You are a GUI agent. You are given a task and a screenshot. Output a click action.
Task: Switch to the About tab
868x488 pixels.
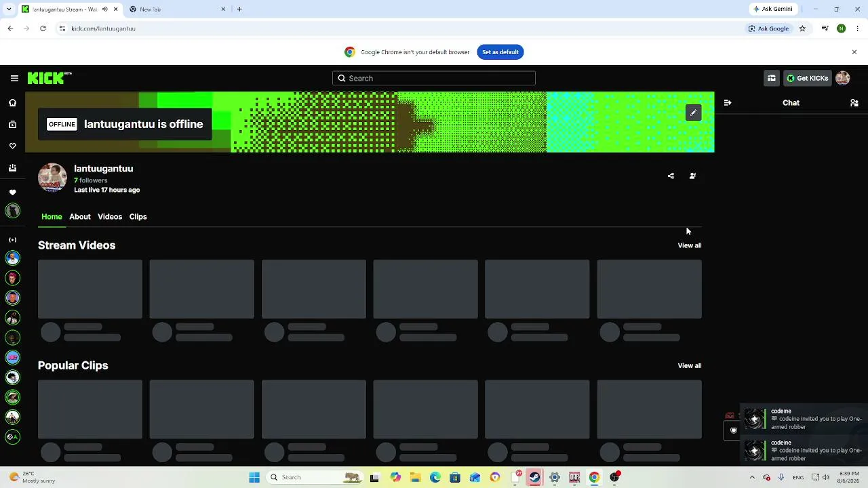pyautogui.click(x=80, y=217)
